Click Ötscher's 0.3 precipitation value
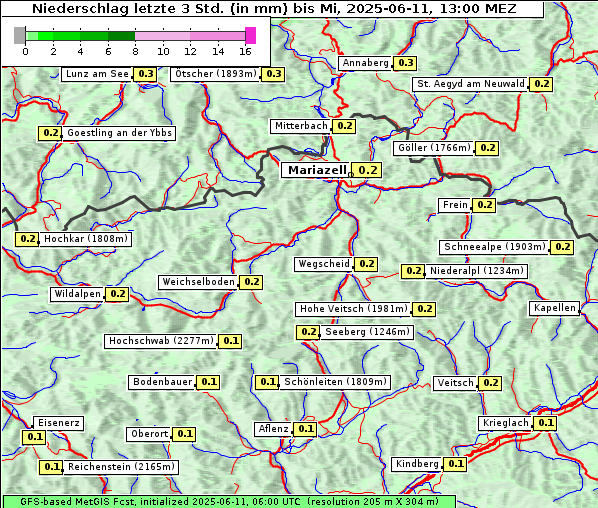The height and width of the screenshot is (508, 598). point(273,74)
